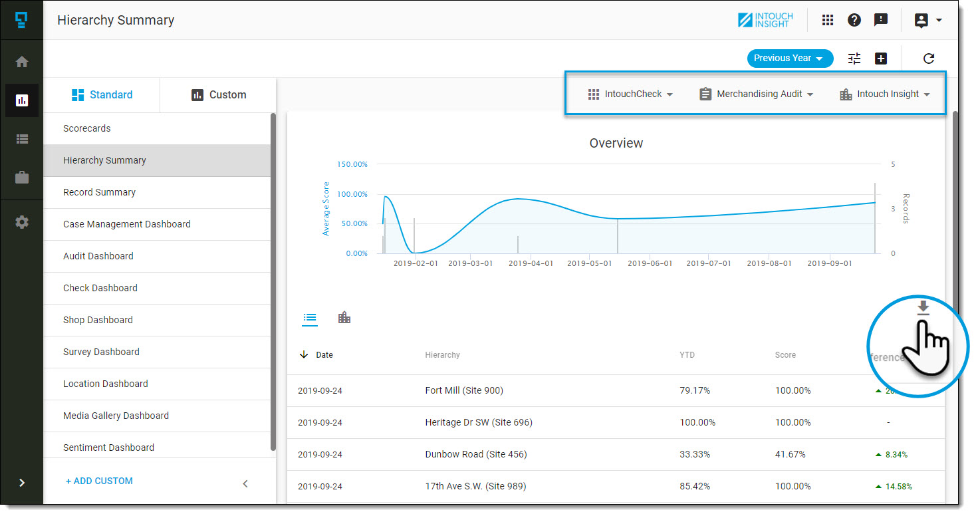Viewport: 980px width, 514px height.
Task: Click the help question mark icon
Action: (x=854, y=20)
